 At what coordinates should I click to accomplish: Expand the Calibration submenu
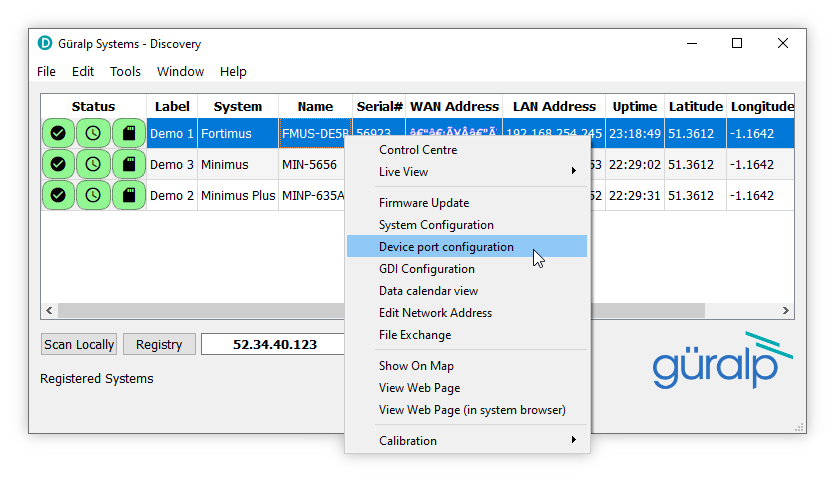(467, 440)
